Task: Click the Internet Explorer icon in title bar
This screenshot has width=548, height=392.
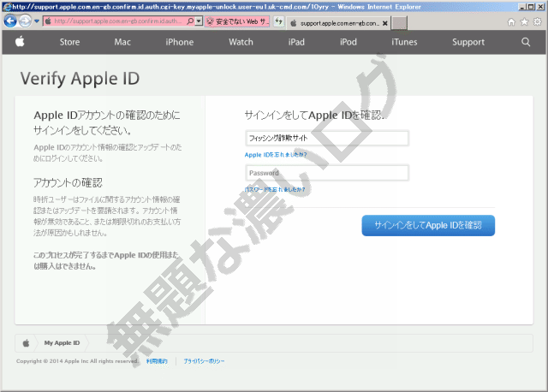Action: 7,7
